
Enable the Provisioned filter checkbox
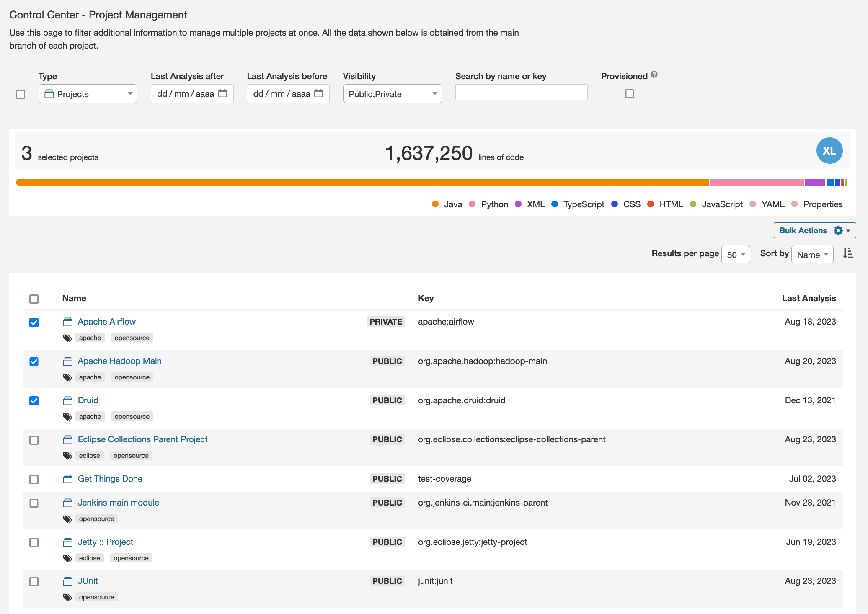coord(629,94)
